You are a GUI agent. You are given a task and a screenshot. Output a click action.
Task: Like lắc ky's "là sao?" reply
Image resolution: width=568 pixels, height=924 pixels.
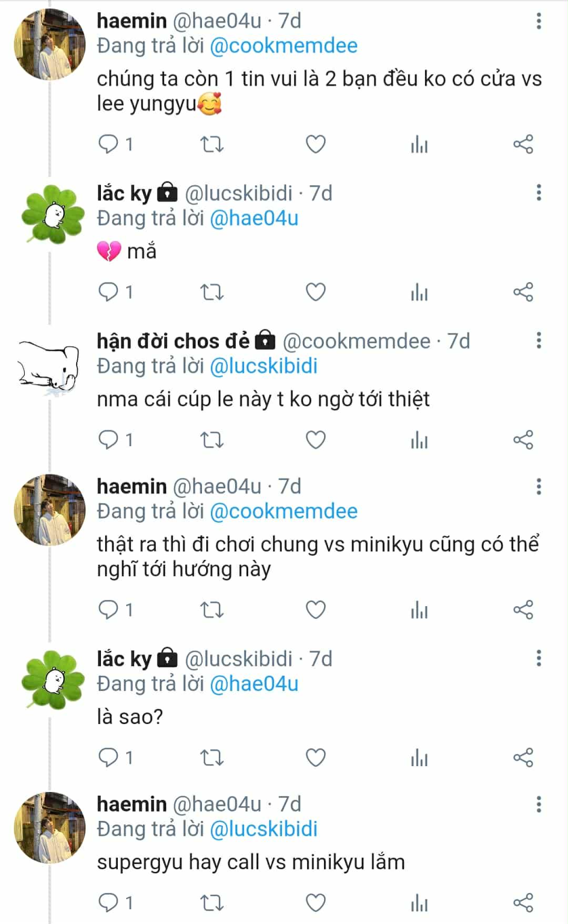[316, 758]
